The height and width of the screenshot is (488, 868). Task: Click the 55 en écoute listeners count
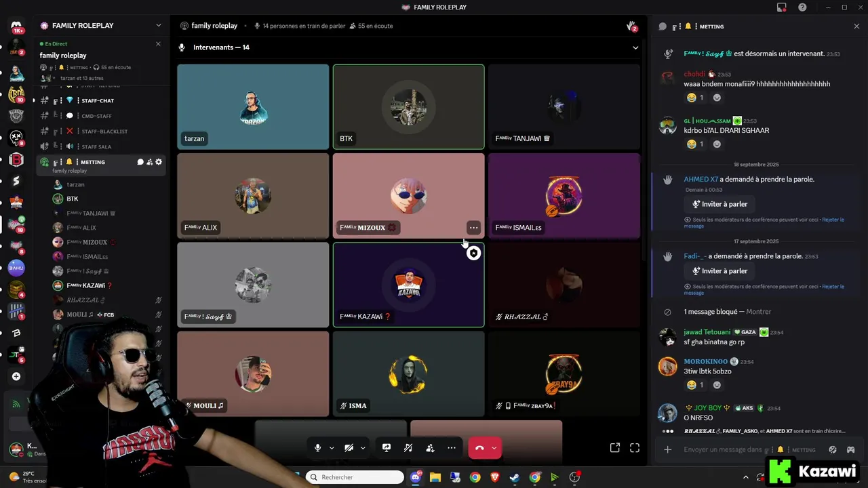[x=371, y=26]
